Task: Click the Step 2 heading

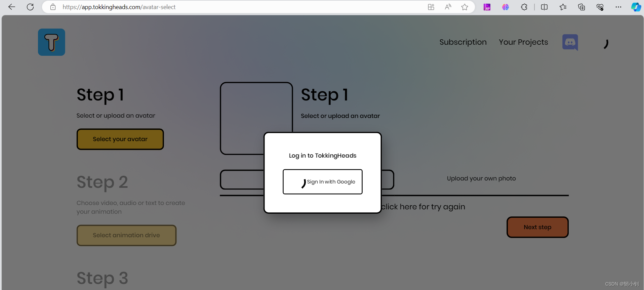Action: pyautogui.click(x=102, y=182)
